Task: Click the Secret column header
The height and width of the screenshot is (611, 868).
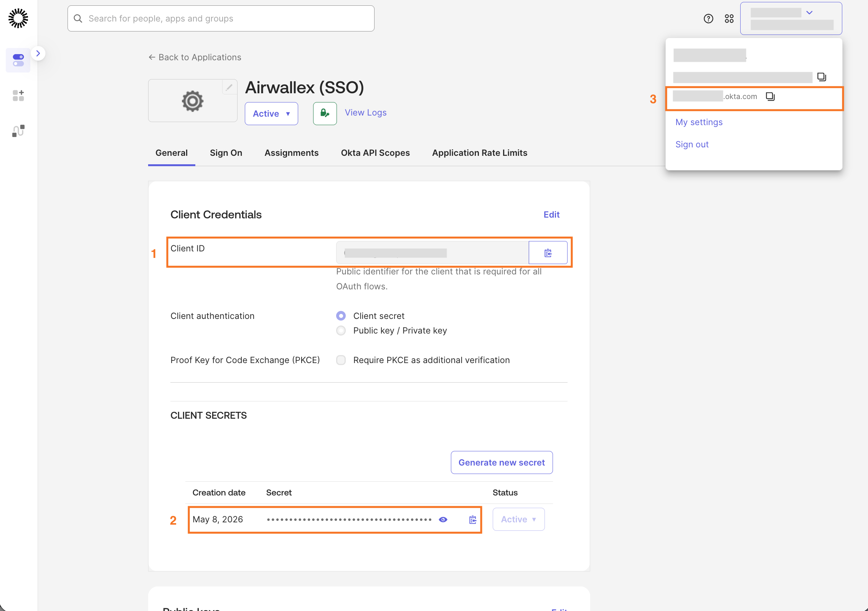Action: pos(279,492)
